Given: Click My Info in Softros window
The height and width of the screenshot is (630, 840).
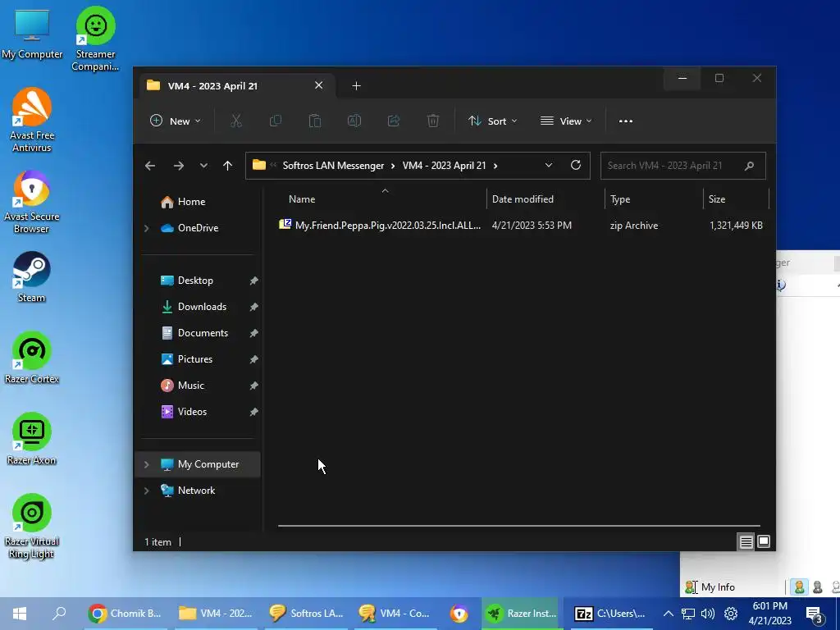Looking at the screenshot, I should tap(718, 587).
